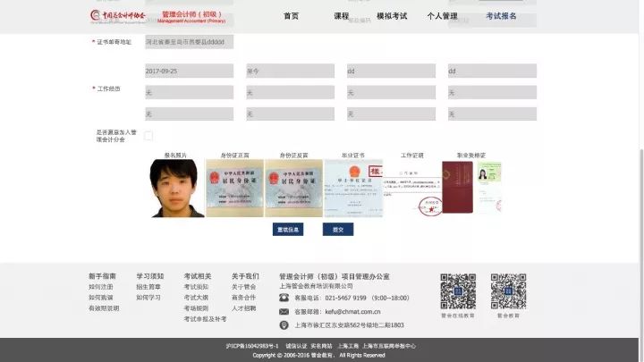Click the 管会在线教育 QR code
The width and height of the screenshot is (644, 362).
(x=457, y=291)
